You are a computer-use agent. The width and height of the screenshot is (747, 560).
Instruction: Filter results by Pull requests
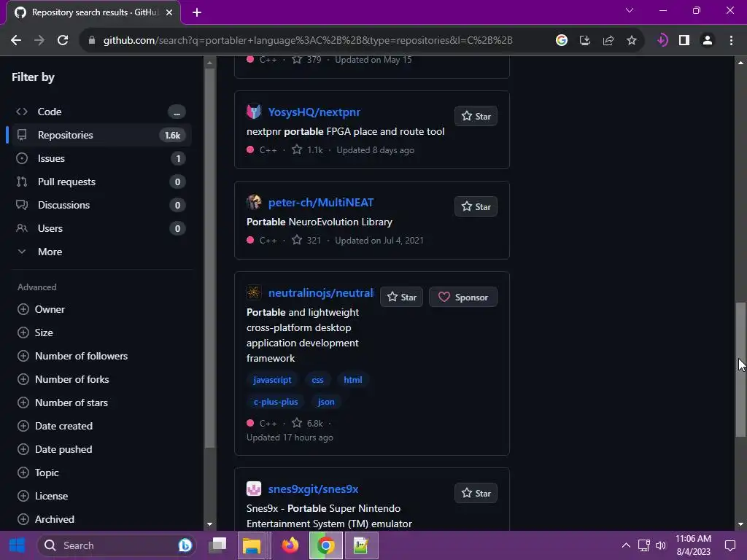click(101, 182)
